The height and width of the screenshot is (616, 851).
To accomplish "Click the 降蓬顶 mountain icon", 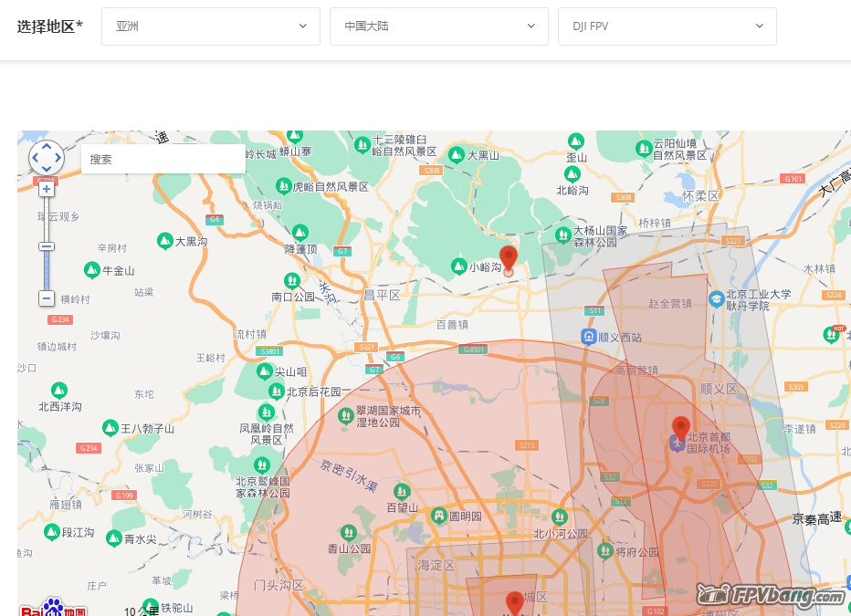I will click(x=300, y=233).
